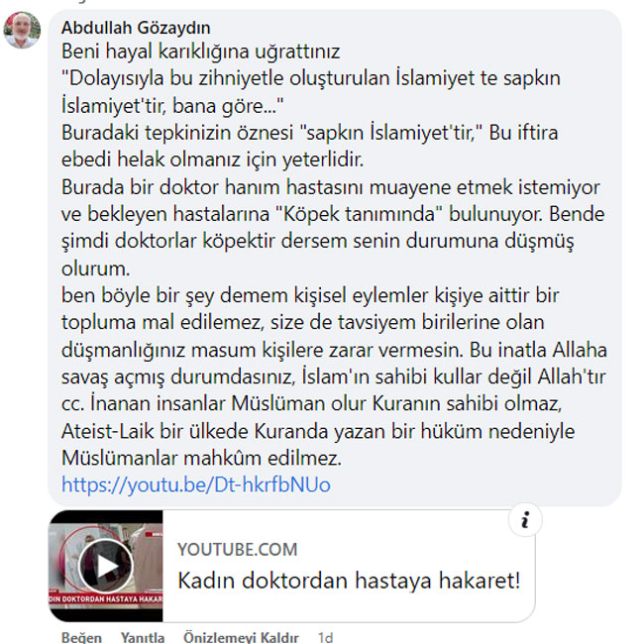Click the 'Müslümanlar mahkûm edilmez.' final sentence

click(x=201, y=458)
